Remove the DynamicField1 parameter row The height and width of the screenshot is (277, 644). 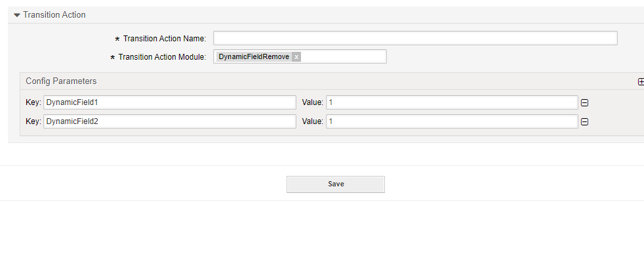coord(584,103)
